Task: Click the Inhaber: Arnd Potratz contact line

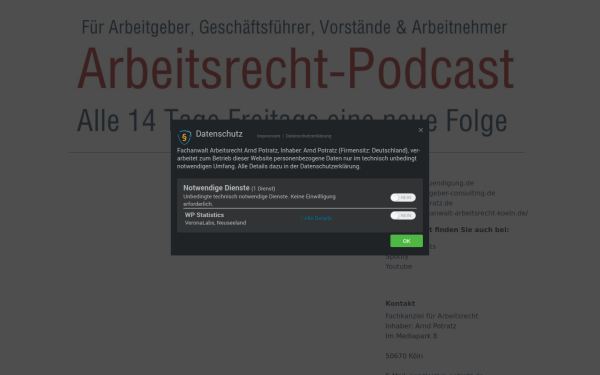Action: (x=421, y=326)
